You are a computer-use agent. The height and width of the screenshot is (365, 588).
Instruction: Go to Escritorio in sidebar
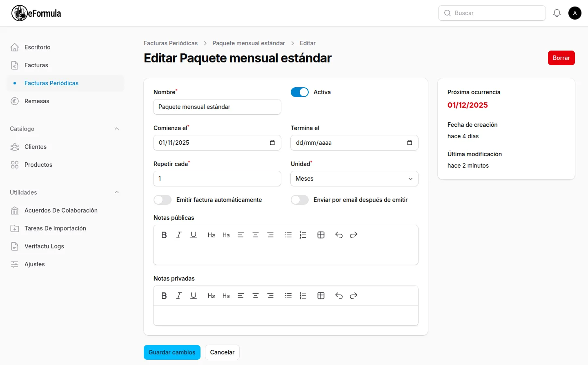pos(65,47)
